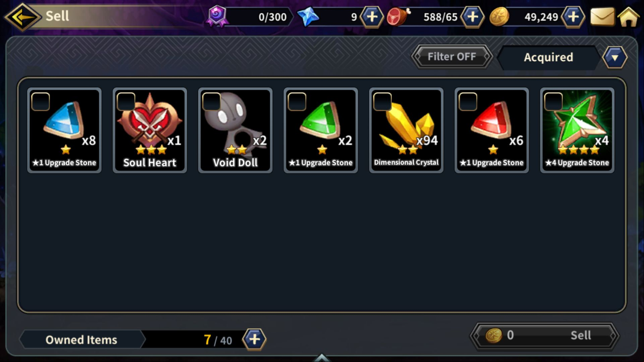The height and width of the screenshot is (362, 644).
Task: Open the Acquired sort order label
Action: coord(548,58)
